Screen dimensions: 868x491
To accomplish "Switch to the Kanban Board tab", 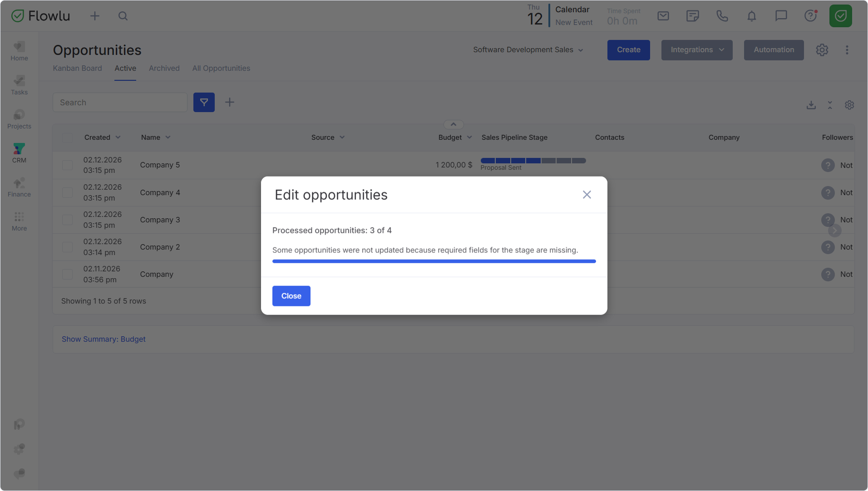I will pos(77,69).
